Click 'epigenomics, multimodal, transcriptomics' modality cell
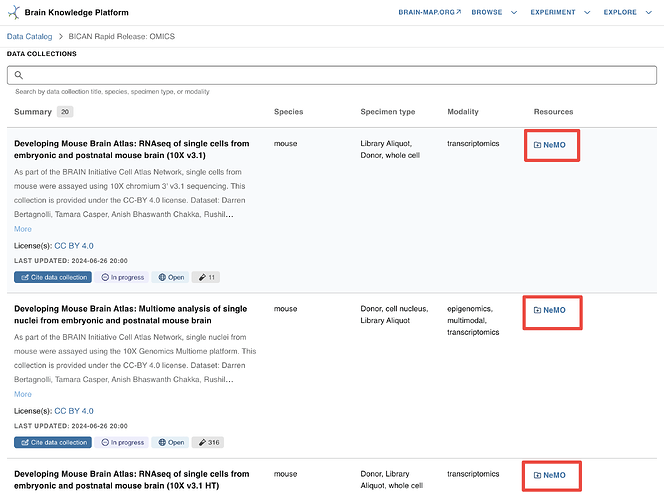This screenshot has width=664, height=499. coord(473,321)
